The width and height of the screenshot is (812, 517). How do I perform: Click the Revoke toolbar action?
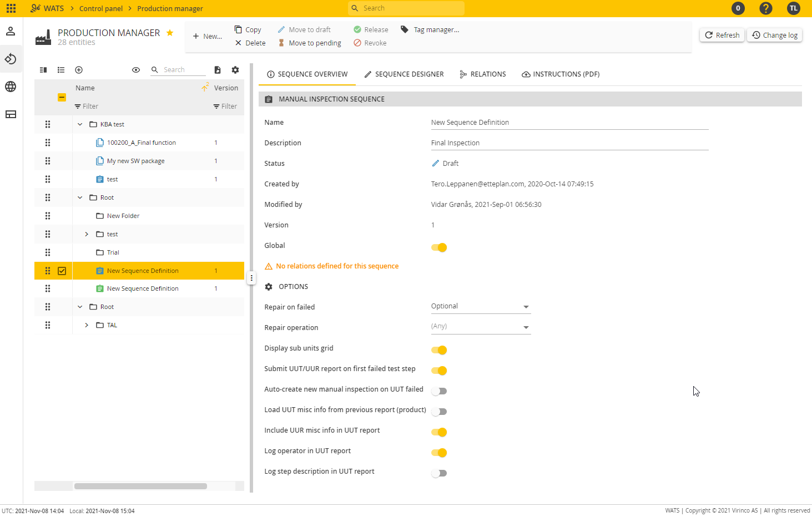pos(370,43)
